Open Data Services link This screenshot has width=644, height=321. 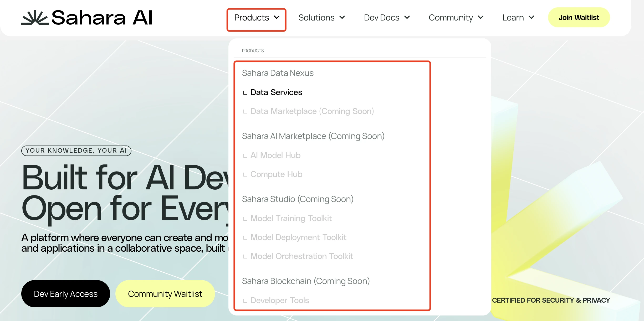tap(276, 92)
